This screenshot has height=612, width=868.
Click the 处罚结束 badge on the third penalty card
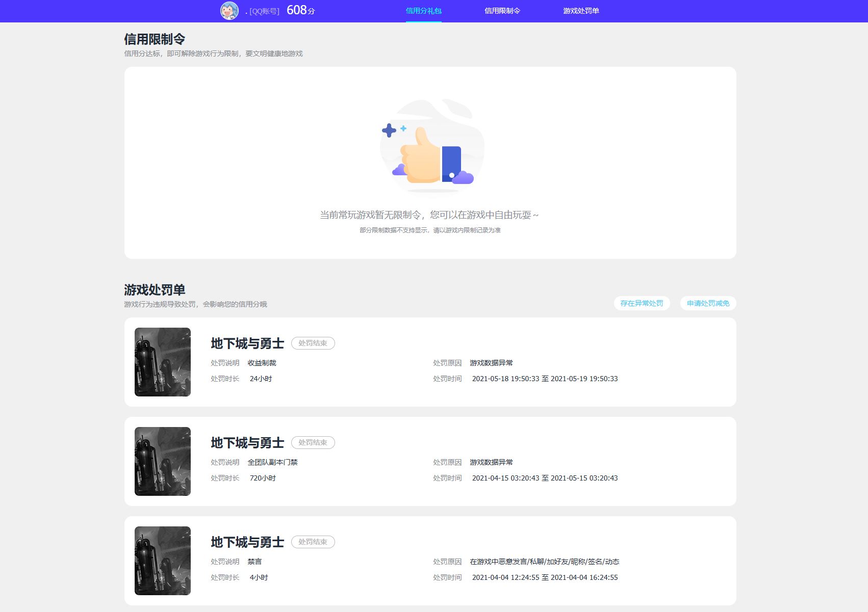[313, 542]
